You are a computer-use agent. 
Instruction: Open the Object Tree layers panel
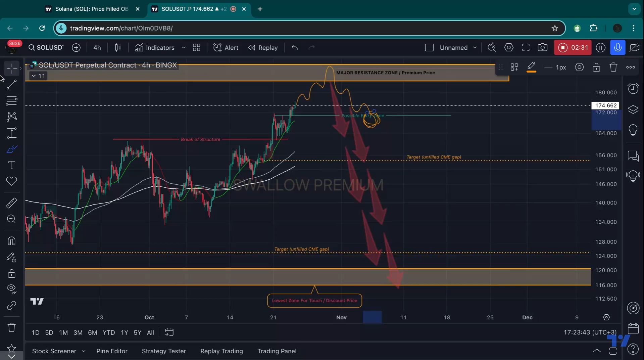pyautogui.click(x=633, y=109)
